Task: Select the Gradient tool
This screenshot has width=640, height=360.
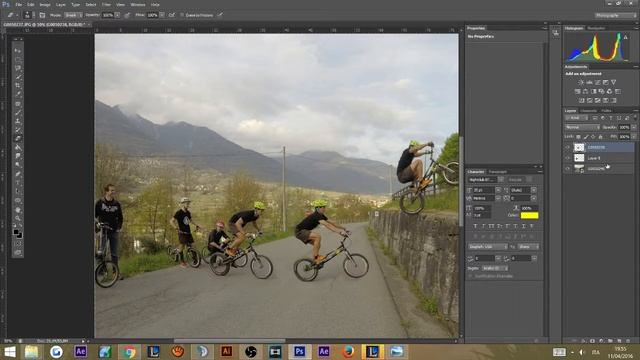Action: 18,148
